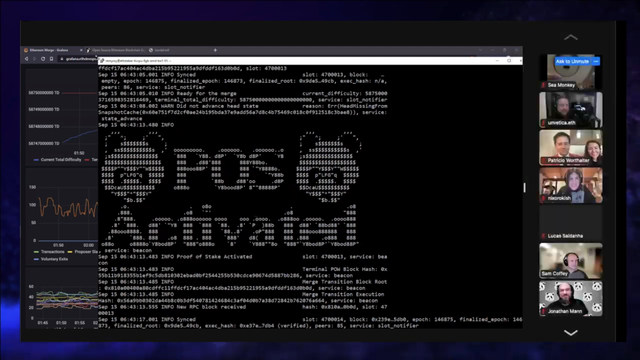Reload the Grafana page

click(43, 59)
